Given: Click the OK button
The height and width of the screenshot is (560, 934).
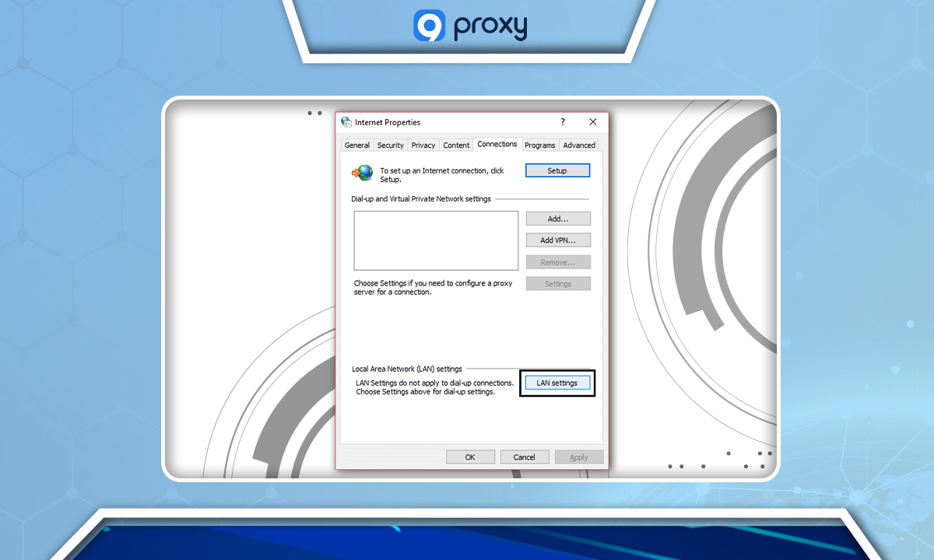Looking at the screenshot, I should click(x=470, y=457).
